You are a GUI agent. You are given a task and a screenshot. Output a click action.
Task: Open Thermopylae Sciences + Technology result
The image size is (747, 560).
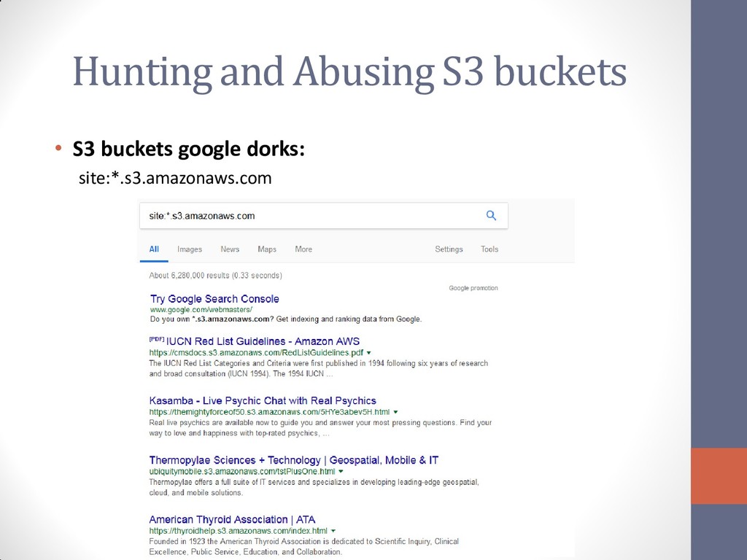[x=293, y=460]
